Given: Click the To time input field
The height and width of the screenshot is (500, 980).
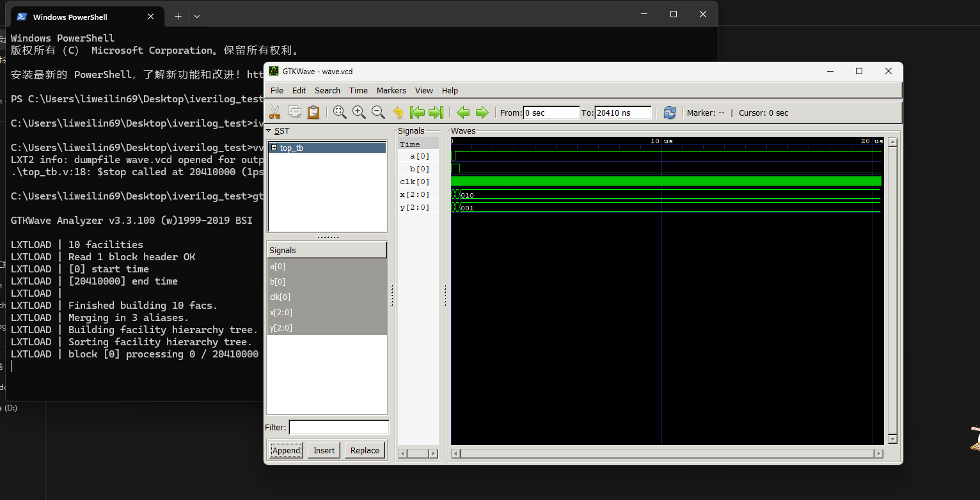Looking at the screenshot, I should coord(623,113).
